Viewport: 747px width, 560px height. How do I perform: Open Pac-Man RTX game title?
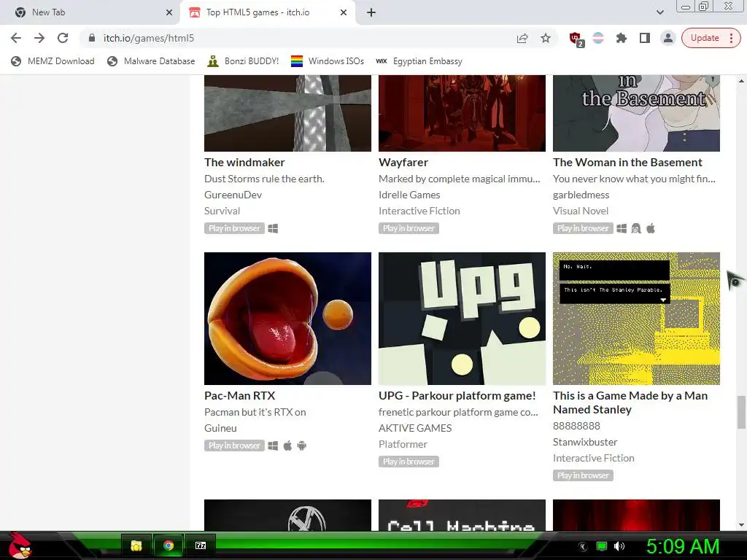239,396
